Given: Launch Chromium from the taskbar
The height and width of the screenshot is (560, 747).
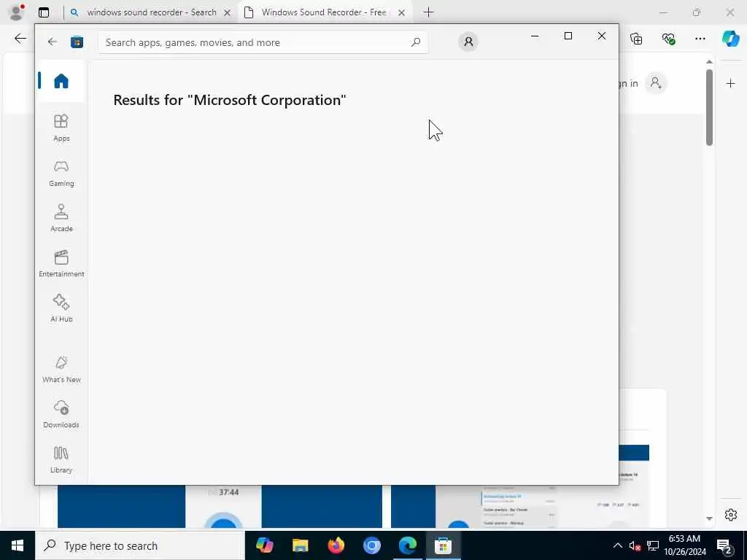Looking at the screenshot, I should click(x=371, y=545).
